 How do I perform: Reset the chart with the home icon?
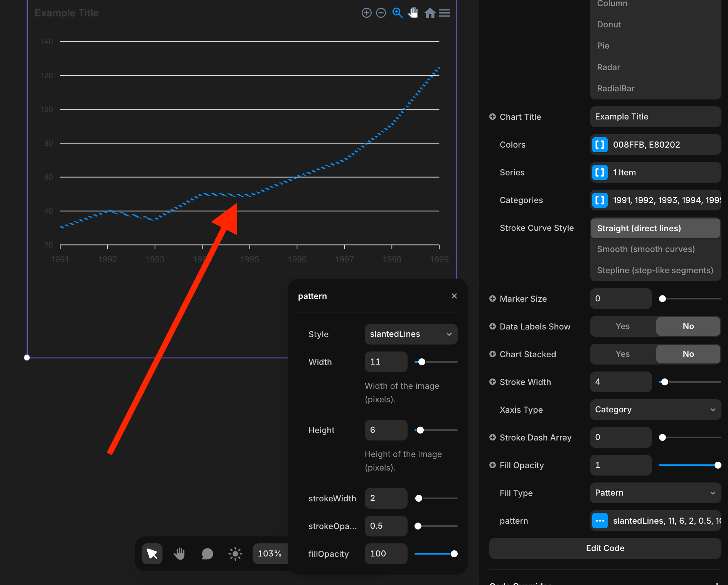tap(430, 13)
